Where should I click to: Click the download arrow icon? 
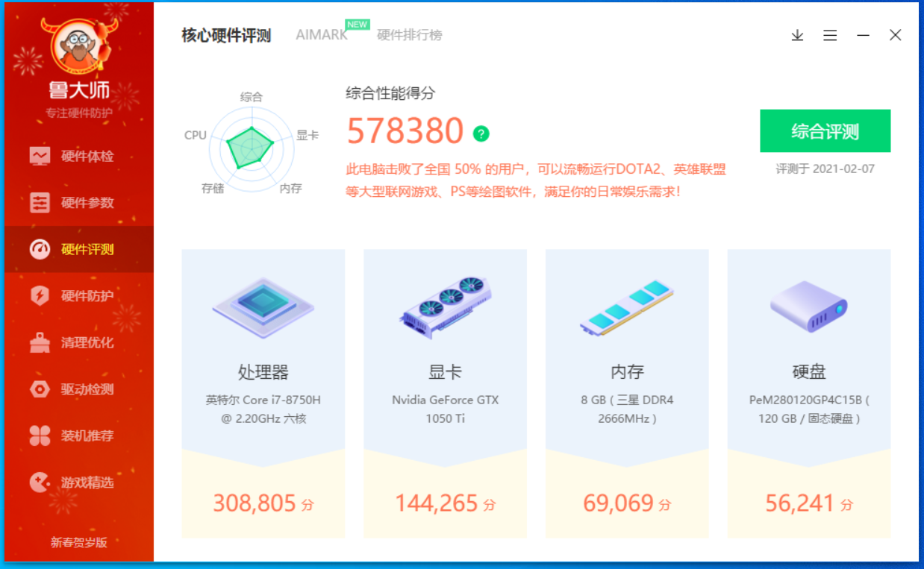[797, 35]
